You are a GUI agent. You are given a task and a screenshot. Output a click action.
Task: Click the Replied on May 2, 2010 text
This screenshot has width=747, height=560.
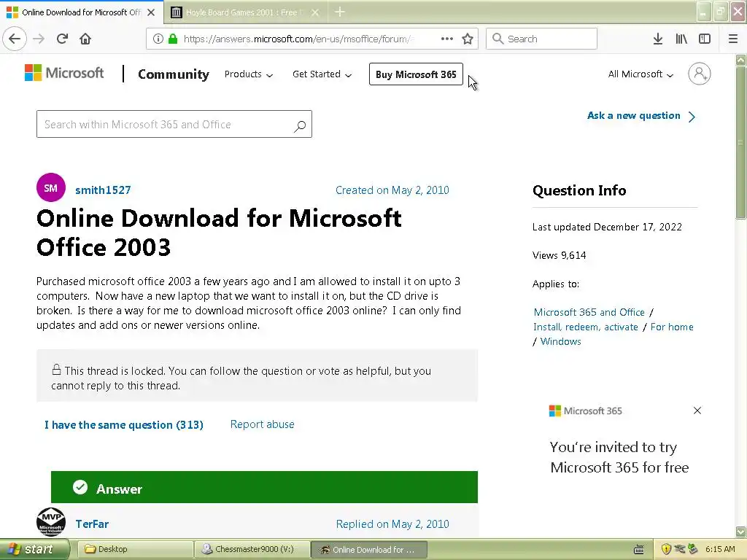(392, 524)
